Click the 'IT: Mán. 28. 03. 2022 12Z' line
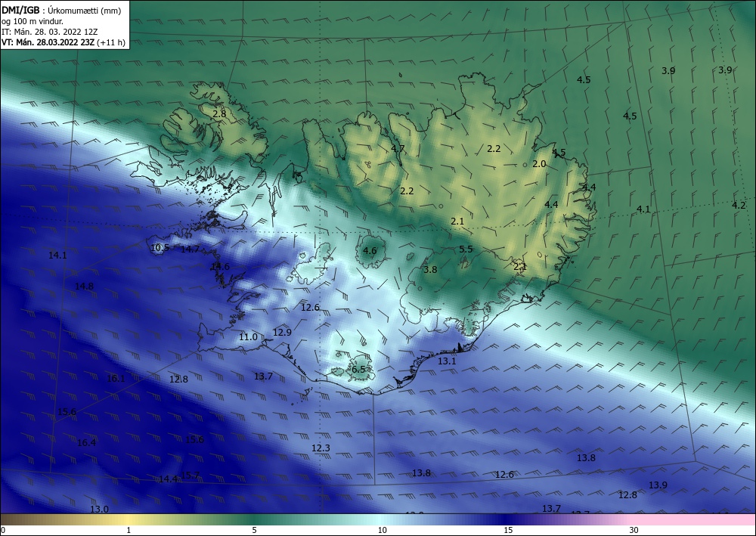 (x=50, y=32)
